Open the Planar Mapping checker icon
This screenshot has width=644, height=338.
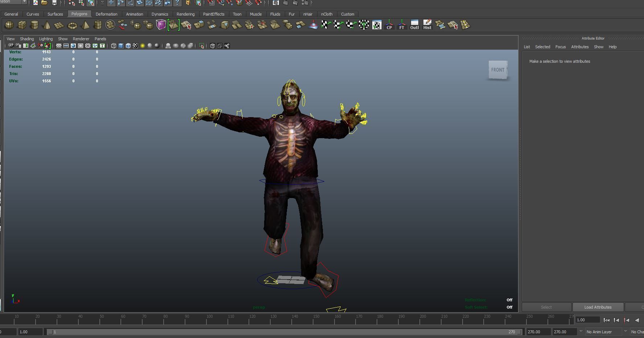325,25
